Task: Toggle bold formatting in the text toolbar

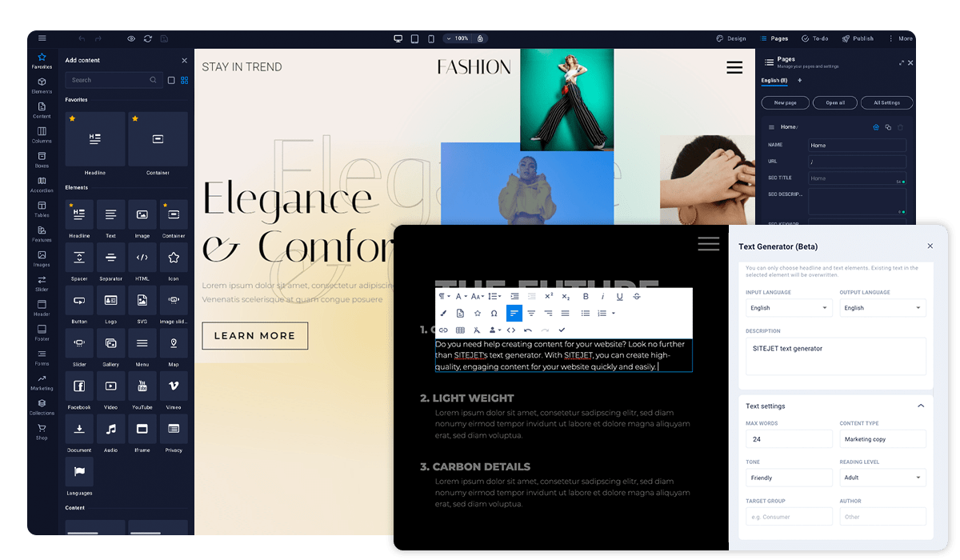Action: 586,296
